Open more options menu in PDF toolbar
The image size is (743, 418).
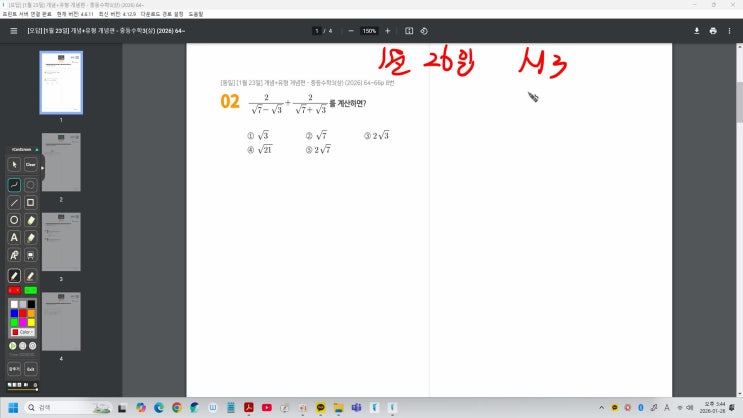729,31
